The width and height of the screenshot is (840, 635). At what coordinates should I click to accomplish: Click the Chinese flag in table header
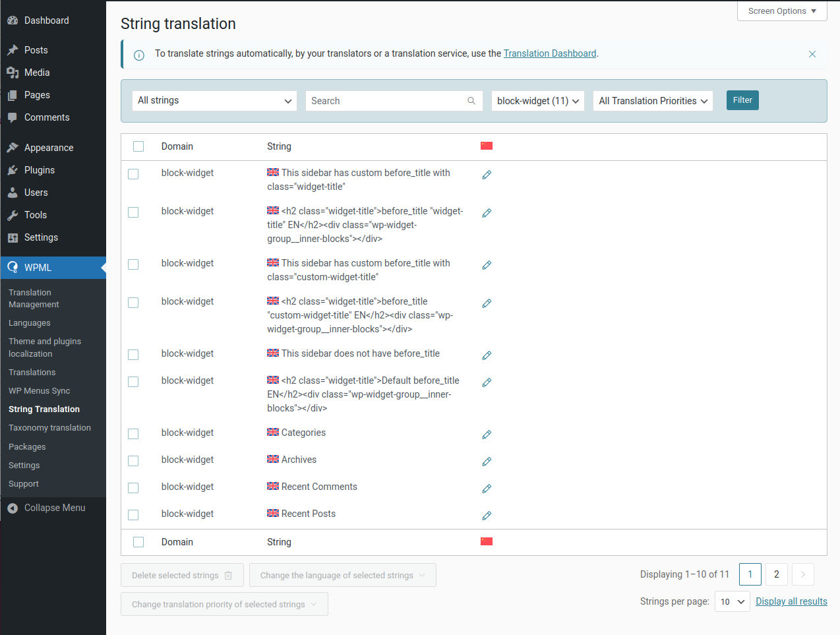click(x=487, y=146)
